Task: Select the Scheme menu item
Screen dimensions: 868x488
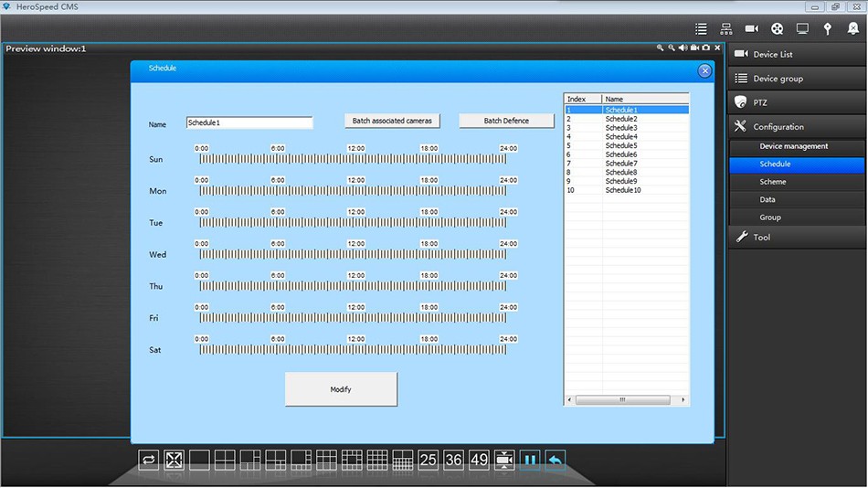Action: pos(773,182)
